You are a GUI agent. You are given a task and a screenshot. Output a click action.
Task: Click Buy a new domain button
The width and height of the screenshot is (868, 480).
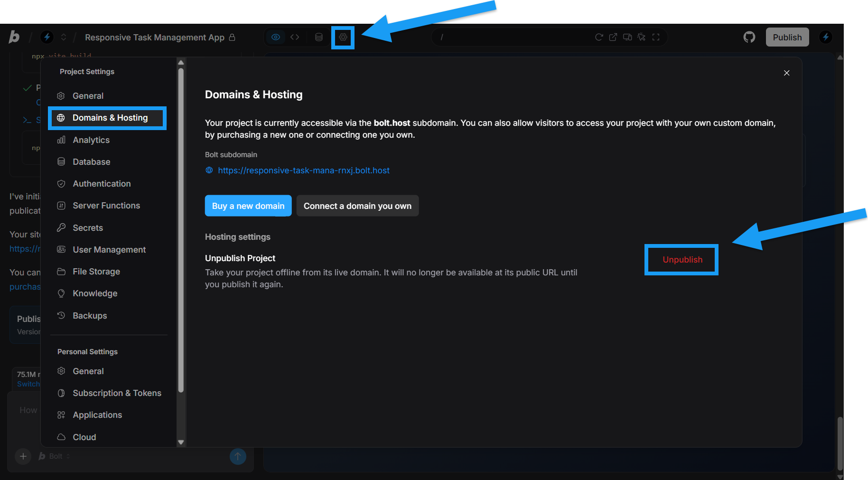(x=248, y=206)
